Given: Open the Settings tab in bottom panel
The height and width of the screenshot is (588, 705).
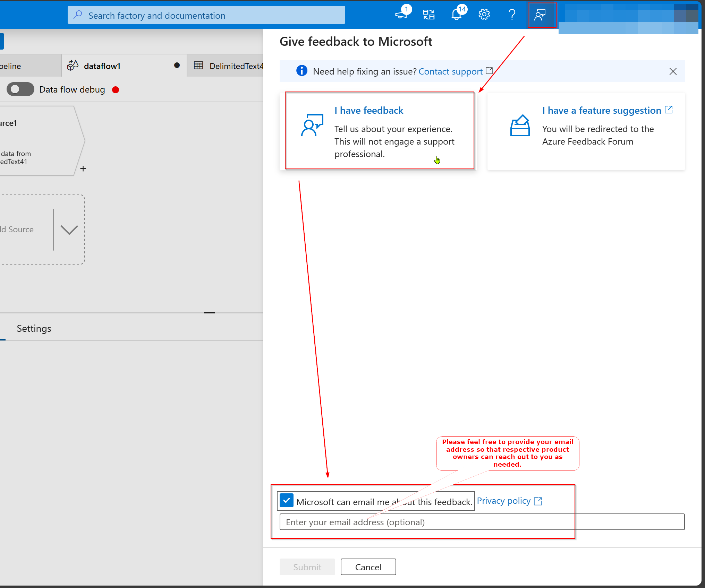Looking at the screenshot, I should (x=34, y=328).
